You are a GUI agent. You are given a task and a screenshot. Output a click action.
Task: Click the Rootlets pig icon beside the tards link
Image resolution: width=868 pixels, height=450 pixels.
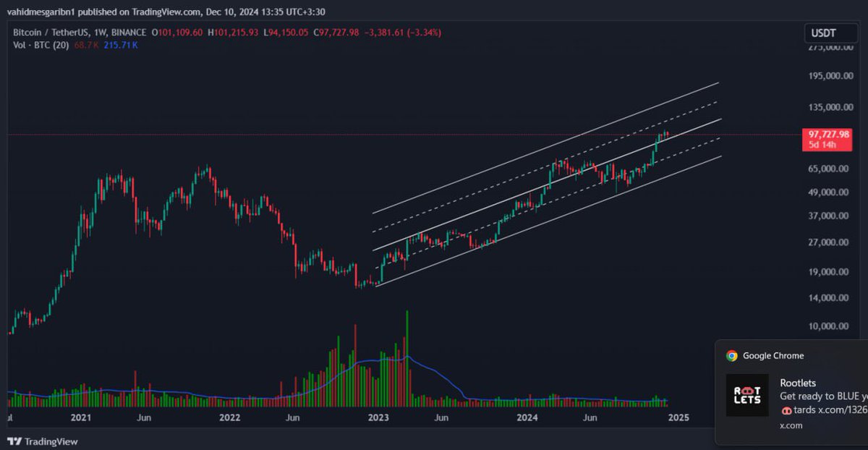tap(786, 409)
